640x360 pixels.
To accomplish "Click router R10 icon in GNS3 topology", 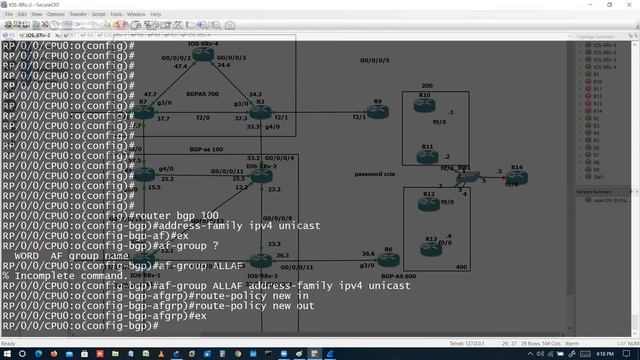I will [x=424, y=105].
